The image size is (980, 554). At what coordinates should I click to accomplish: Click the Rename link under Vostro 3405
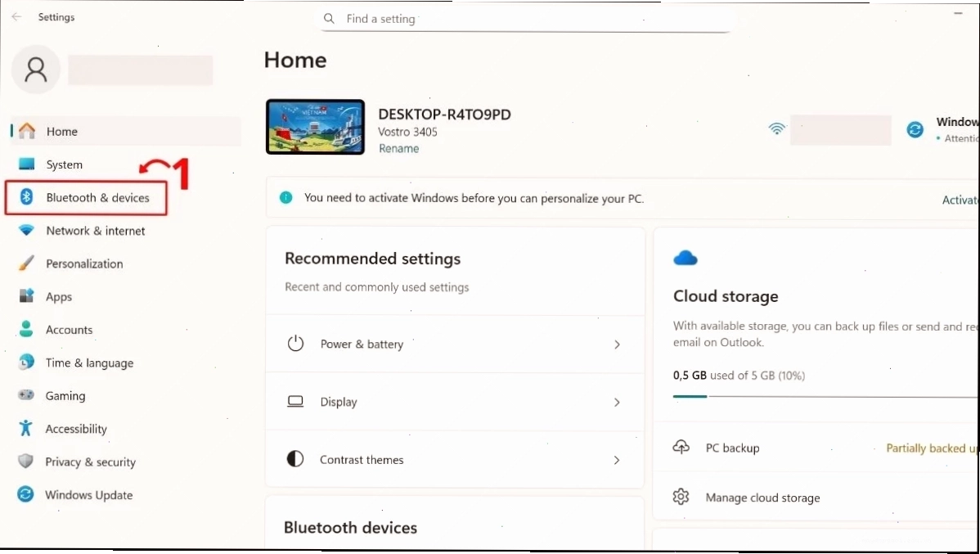pyautogui.click(x=398, y=148)
